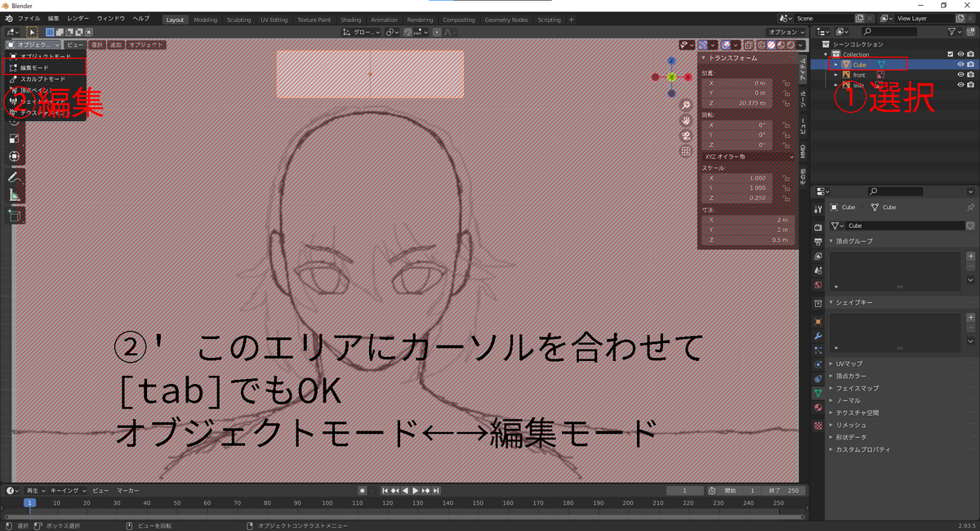
Task: Open Modifier Properties via the wrench icon
Action: [818, 337]
